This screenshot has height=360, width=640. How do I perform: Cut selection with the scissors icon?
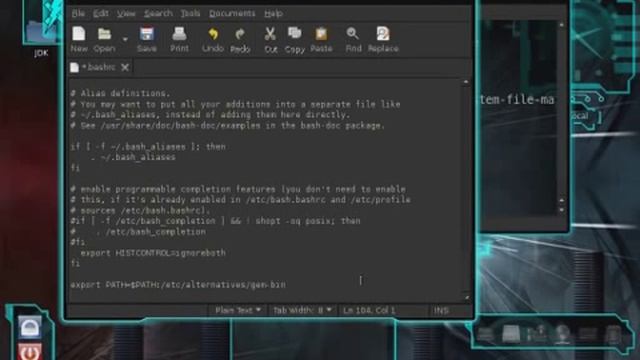coord(270,39)
